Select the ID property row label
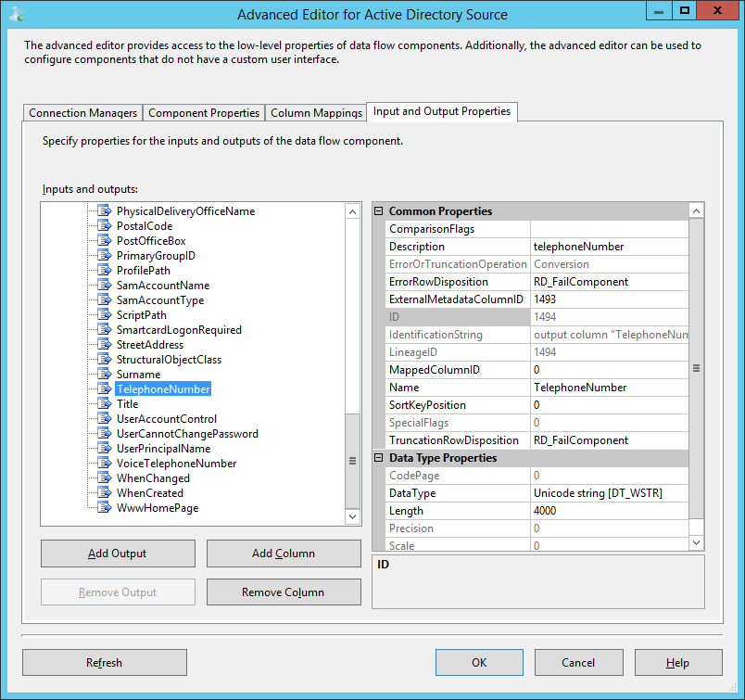745x700 pixels. coord(458,317)
